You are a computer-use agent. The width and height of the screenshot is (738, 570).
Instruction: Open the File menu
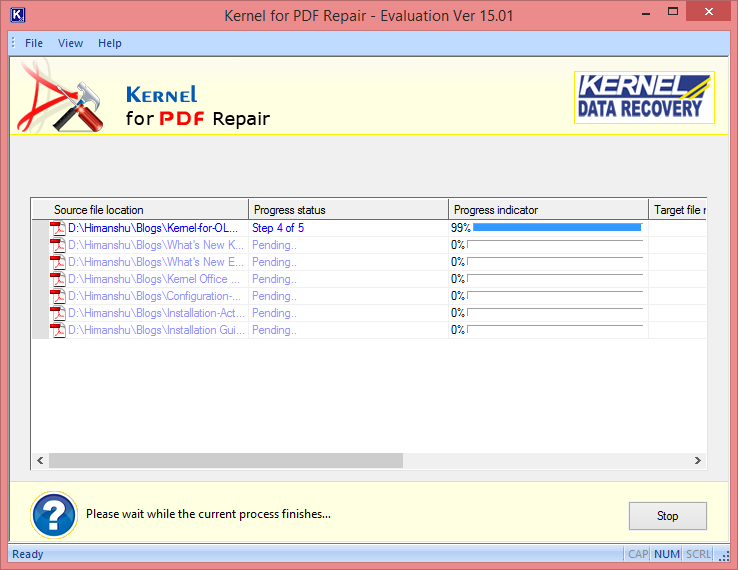tap(33, 43)
